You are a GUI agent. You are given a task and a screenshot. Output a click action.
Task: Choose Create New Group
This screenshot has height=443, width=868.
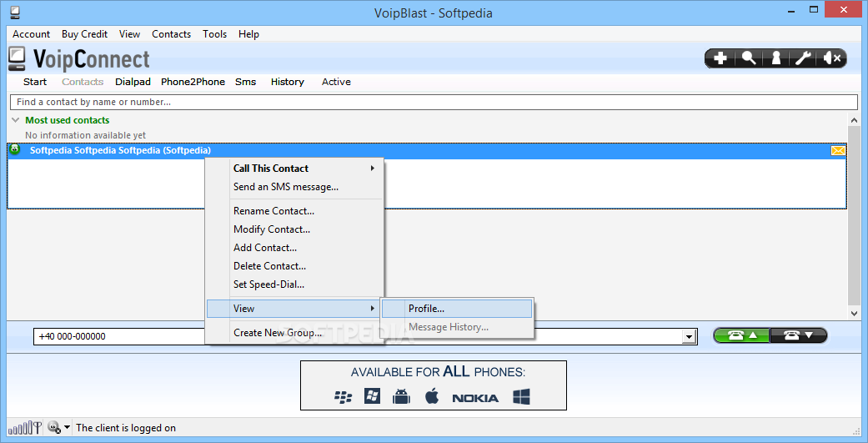294,333
